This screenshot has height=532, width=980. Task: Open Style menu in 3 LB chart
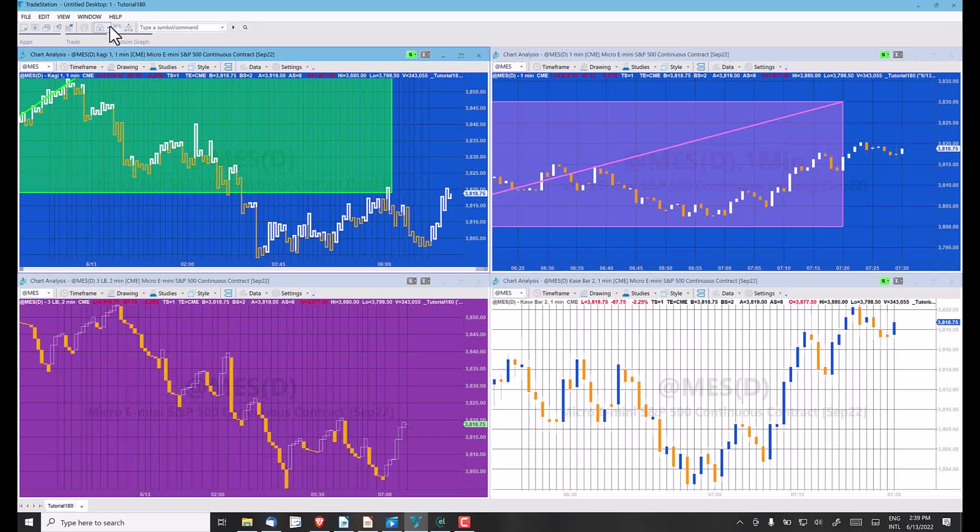pos(203,294)
